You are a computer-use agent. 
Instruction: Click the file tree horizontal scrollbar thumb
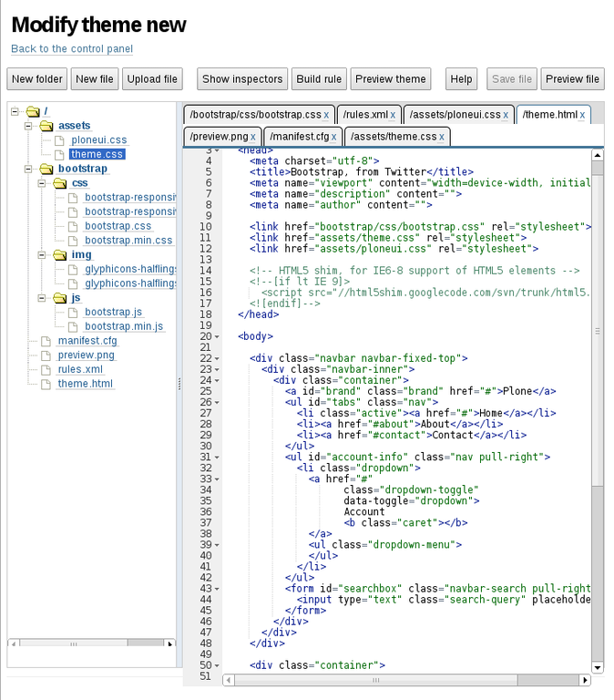point(74,643)
